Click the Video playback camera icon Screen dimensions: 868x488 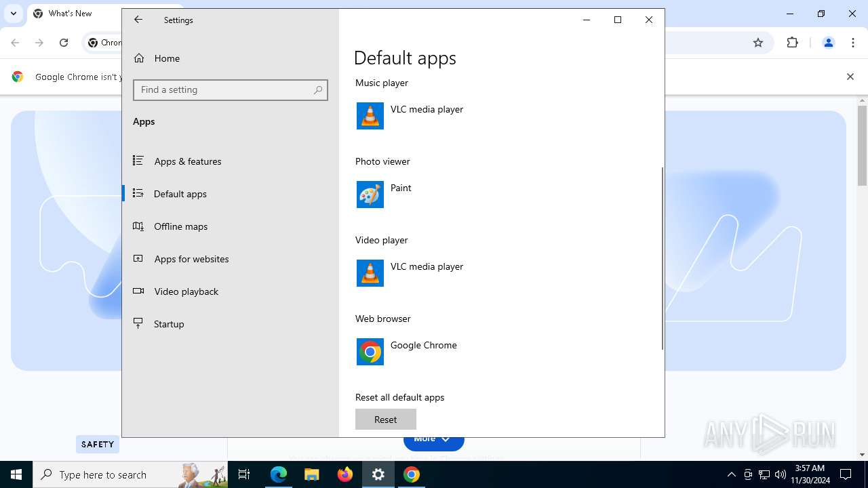[138, 291]
